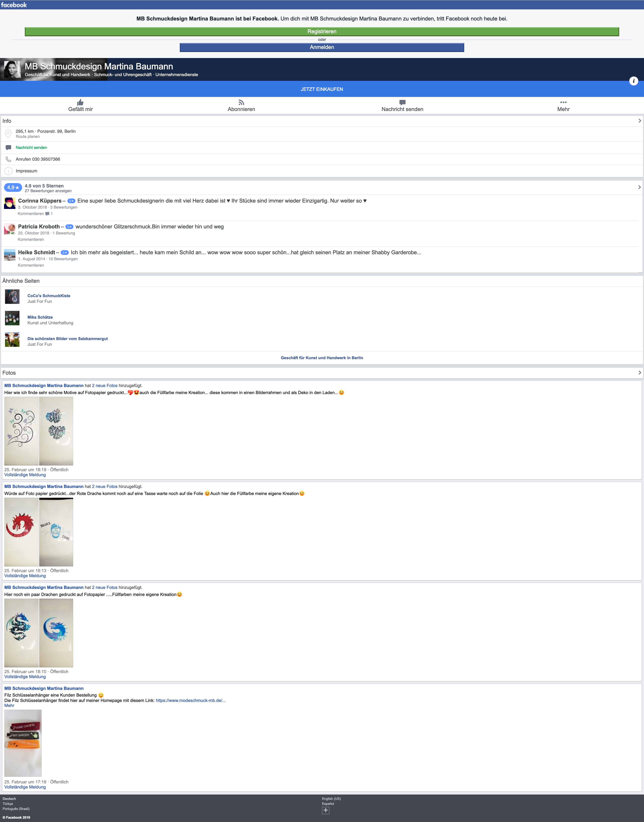Click Vollständige Meldung of the 18:13 post
Viewport: 644px width, 822px height.
[x=25, y=576]
